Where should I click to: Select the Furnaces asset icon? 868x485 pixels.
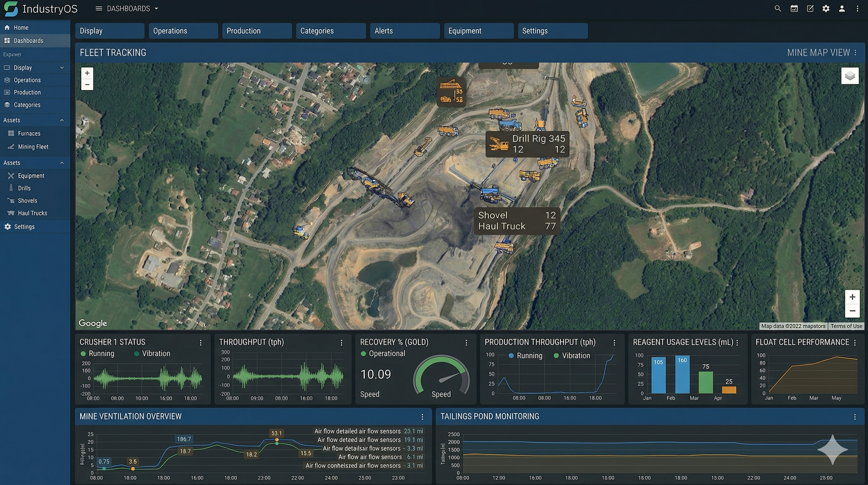point(11,133)
